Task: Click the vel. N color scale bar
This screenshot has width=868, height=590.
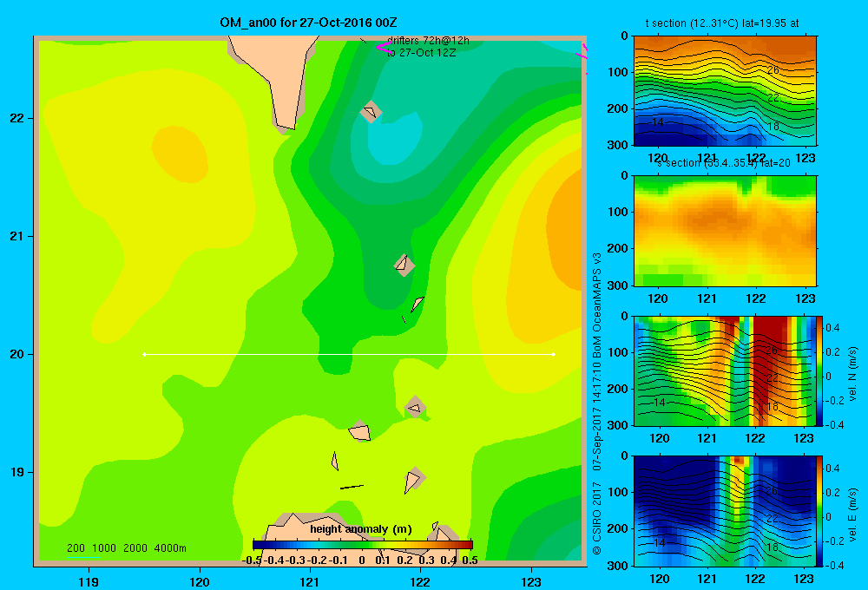Action: pos(819,370)
